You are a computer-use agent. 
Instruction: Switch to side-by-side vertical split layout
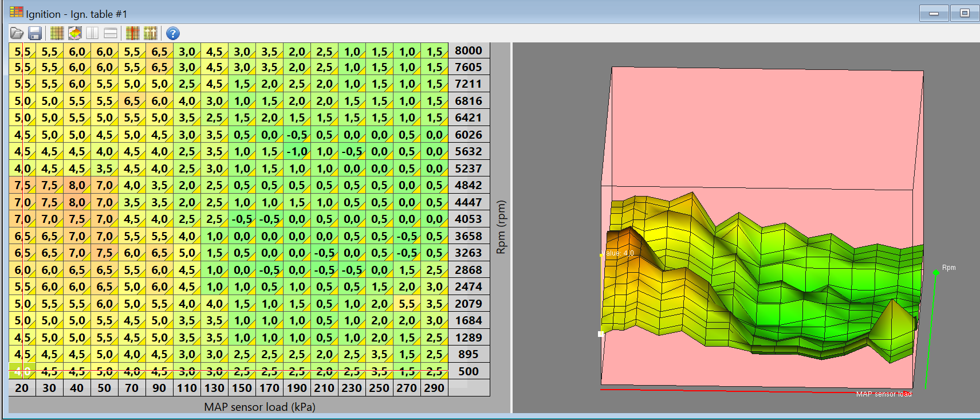tap(93, 33)
